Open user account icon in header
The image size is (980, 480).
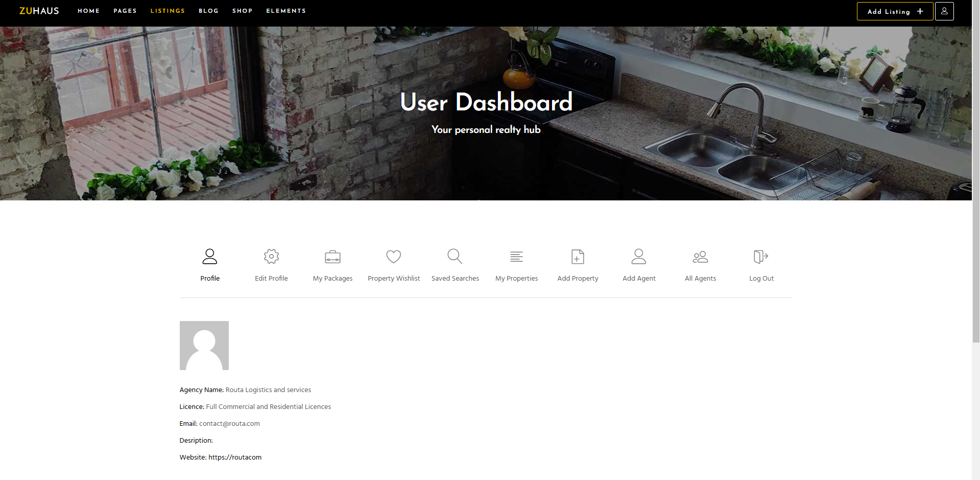[944, 11]
